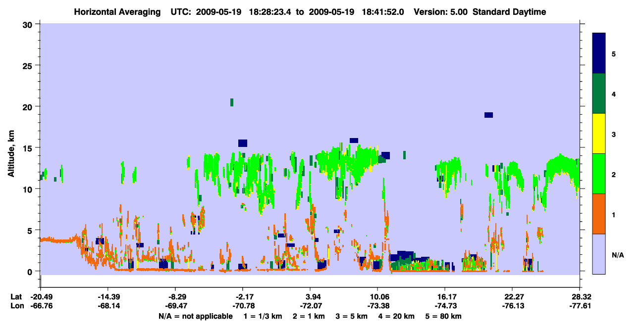Click longitude value -66.76
This screenshot has width=644, height=330.
click(x=41, y=306)
